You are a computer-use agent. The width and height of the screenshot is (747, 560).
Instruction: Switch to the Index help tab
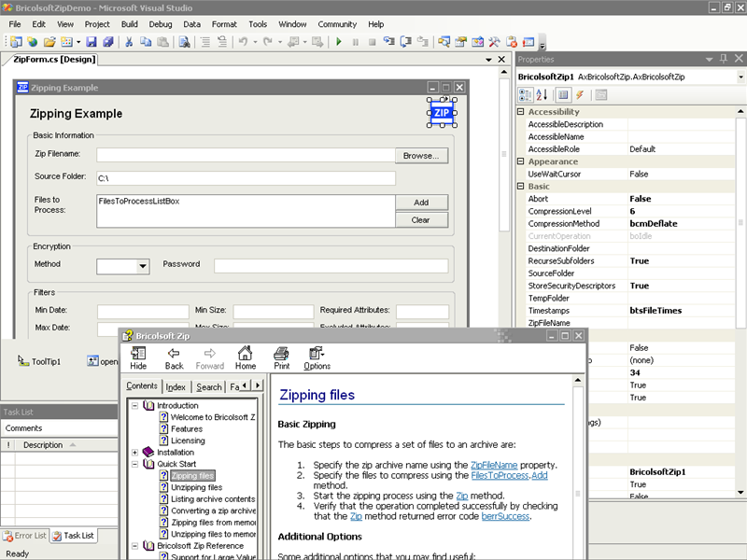[176, 387]
